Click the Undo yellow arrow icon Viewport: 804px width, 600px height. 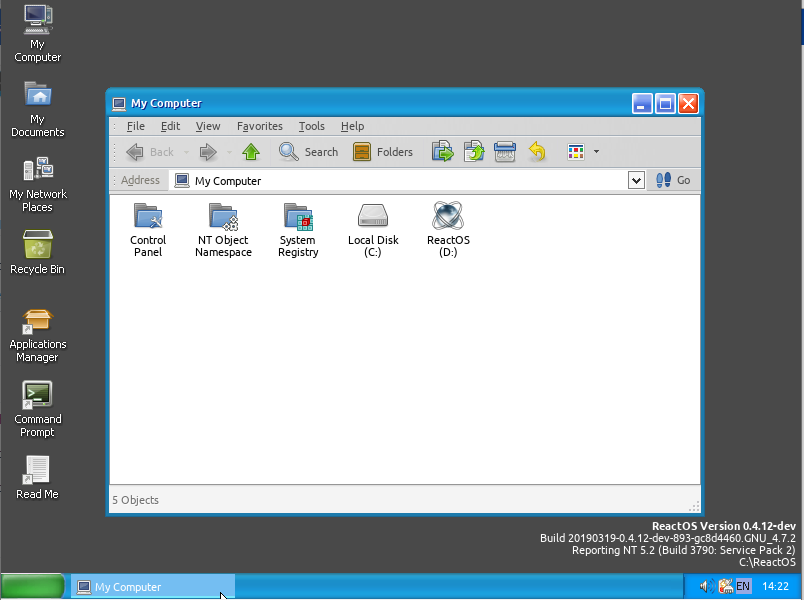point(536,152)
